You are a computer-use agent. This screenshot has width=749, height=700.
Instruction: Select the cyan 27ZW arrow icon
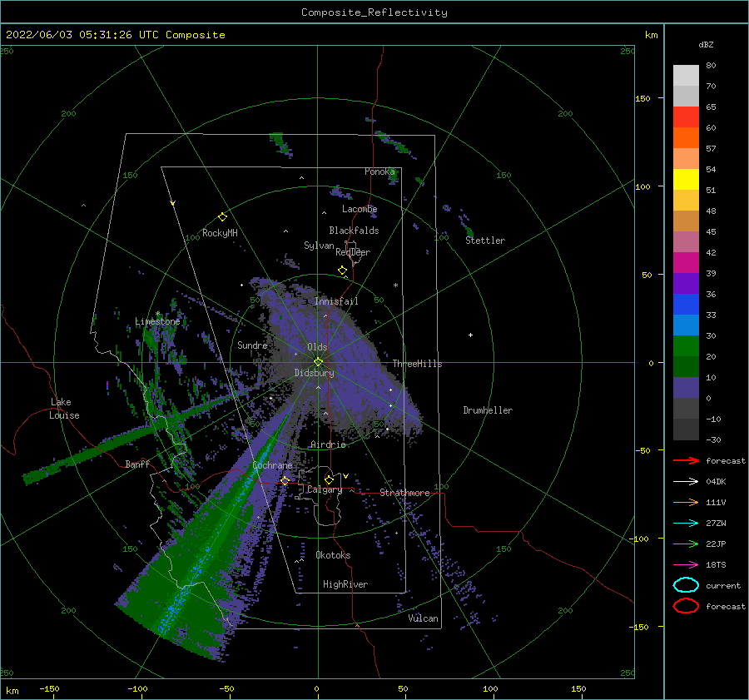686,524
